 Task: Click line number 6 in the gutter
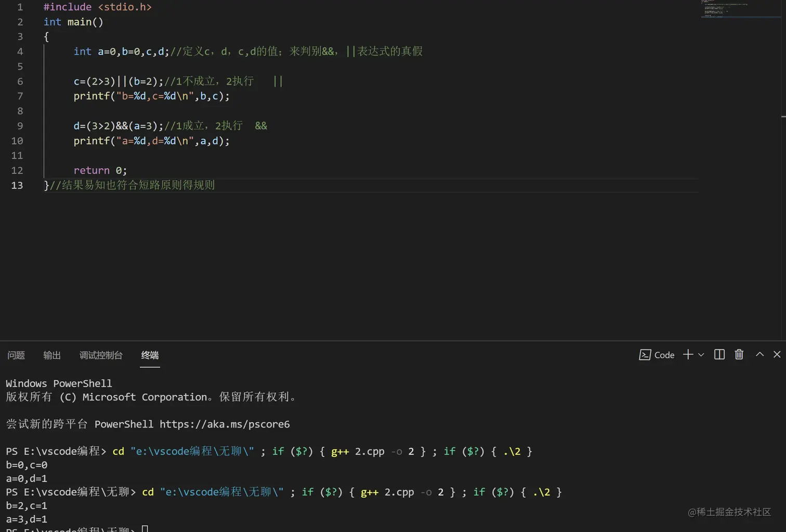20,82
